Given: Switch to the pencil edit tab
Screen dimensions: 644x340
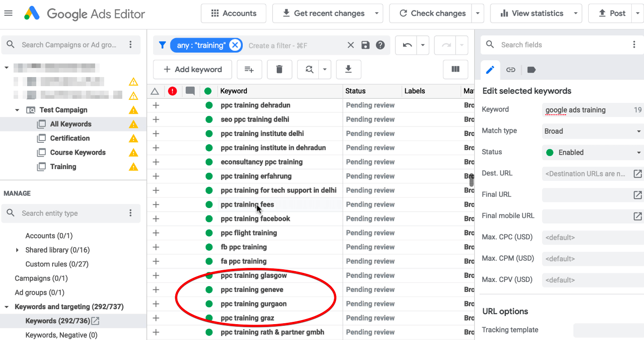Looking at the screenshot, I should 490,70.
